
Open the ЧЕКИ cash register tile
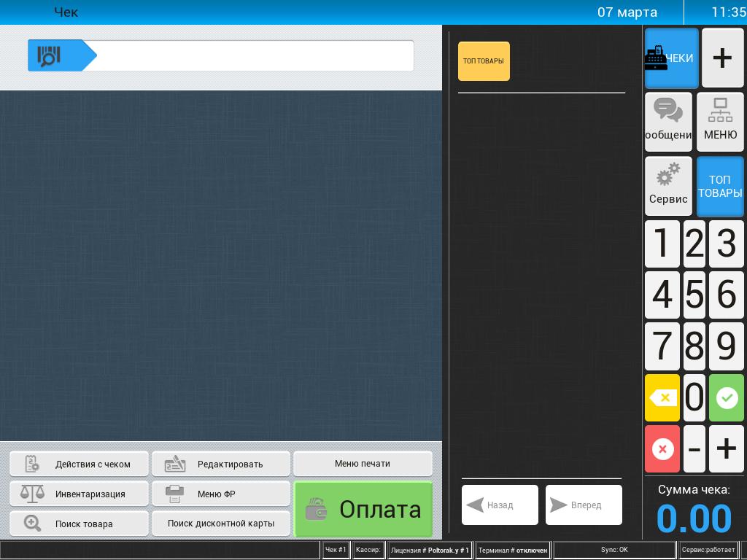pos(672,58)
